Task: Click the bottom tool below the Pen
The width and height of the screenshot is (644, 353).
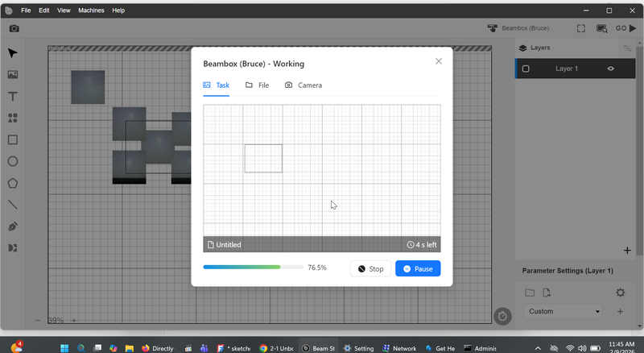Action: coord(13,247)
